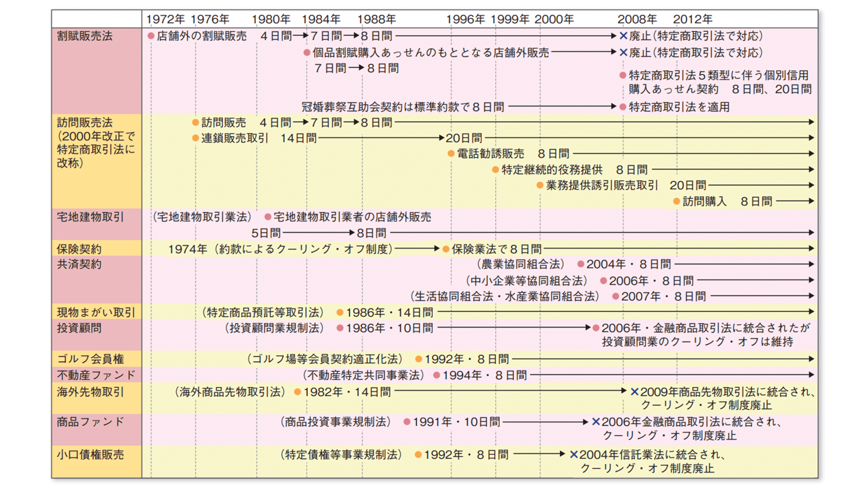Click (投資顧問業規制法) law name
Image resolution: width=868 pixels, height=488 pixels.
tap(274, 328)
